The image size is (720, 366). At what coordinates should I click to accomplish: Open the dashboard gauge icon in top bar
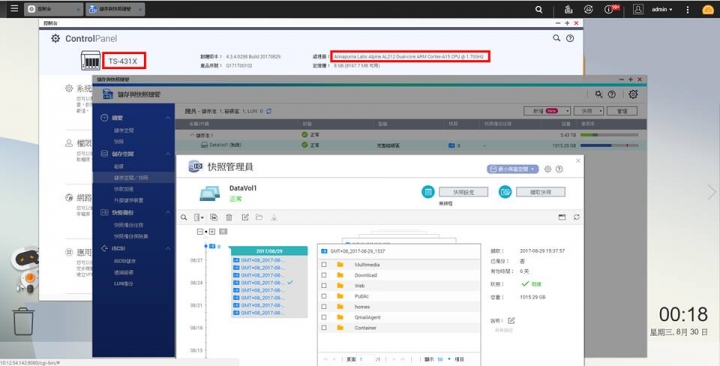708,10
